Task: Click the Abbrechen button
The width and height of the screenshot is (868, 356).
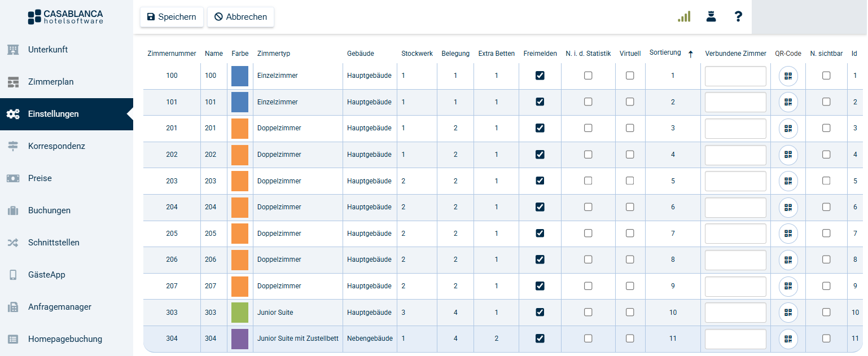Action: click(x=240, y=17)
